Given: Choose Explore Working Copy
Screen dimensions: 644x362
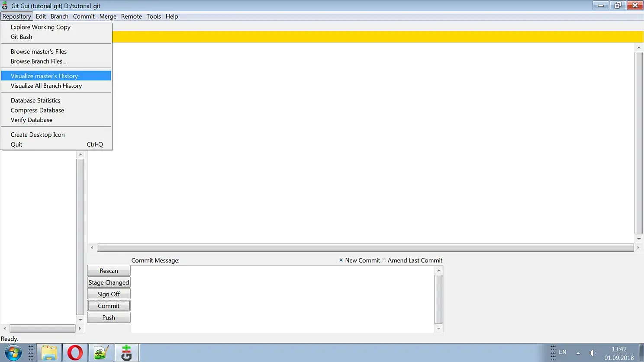Looking at the screenshot, I should (x=56, y=27).
